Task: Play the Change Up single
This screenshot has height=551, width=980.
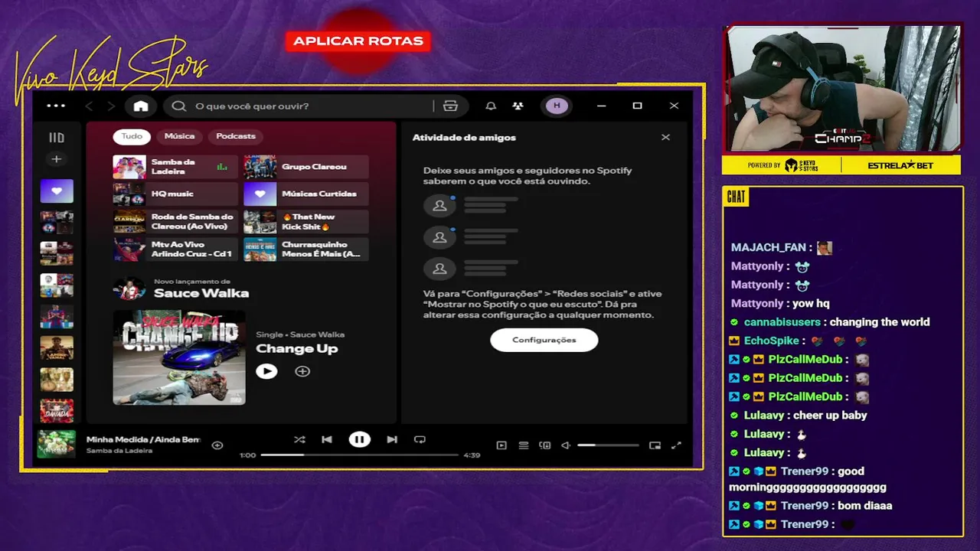Action: point(266,371)
